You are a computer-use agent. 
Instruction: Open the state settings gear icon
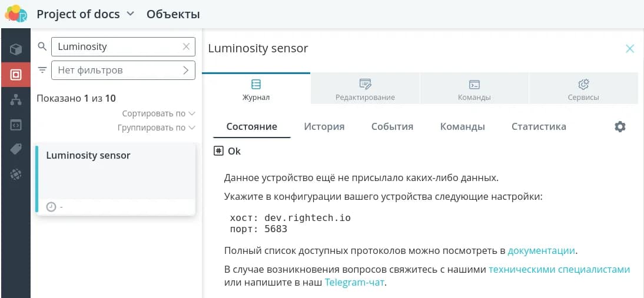620,127
